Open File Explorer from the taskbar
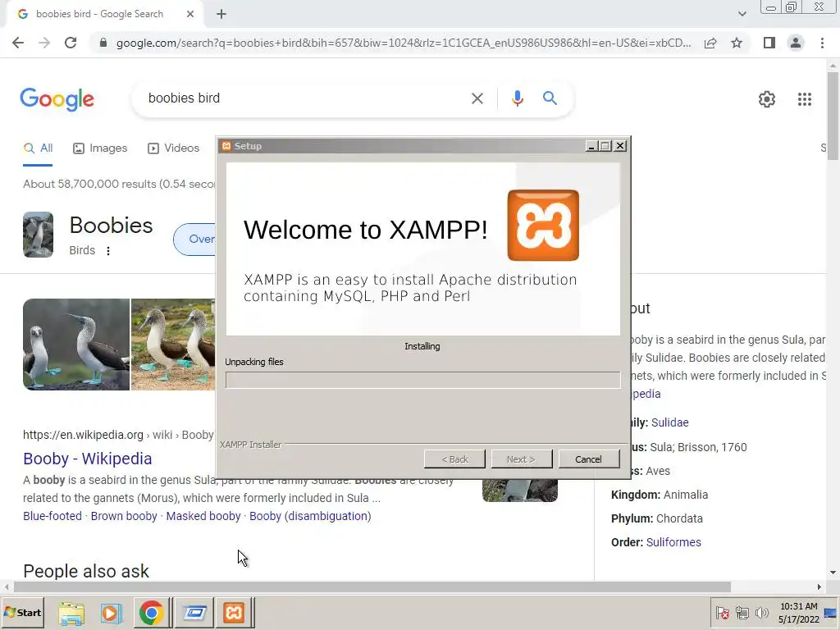This screenshot has width=840, height=630. [x=71, y=613]
